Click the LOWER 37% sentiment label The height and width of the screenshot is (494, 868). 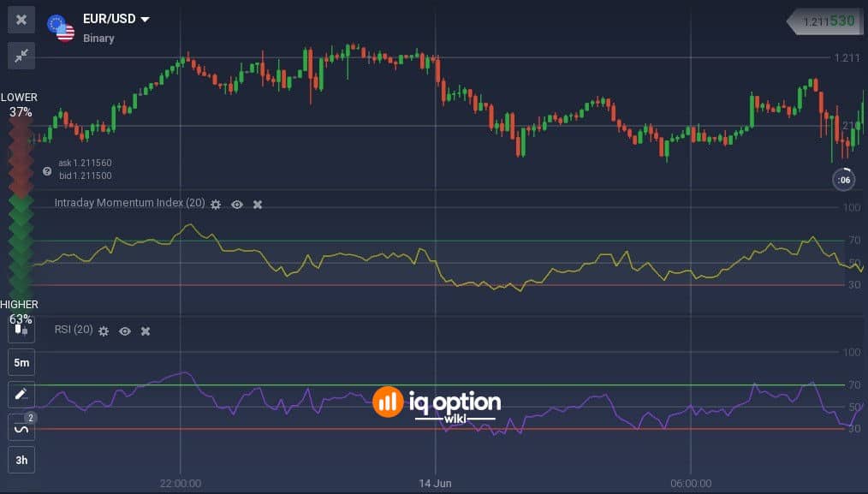coord(20,104)
